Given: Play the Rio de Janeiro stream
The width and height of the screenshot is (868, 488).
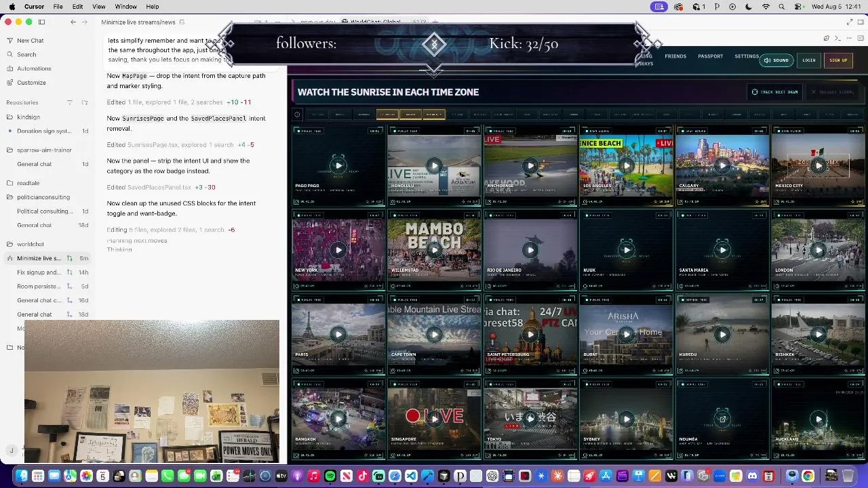Looking at the screenshot, I should coord(530,250).
